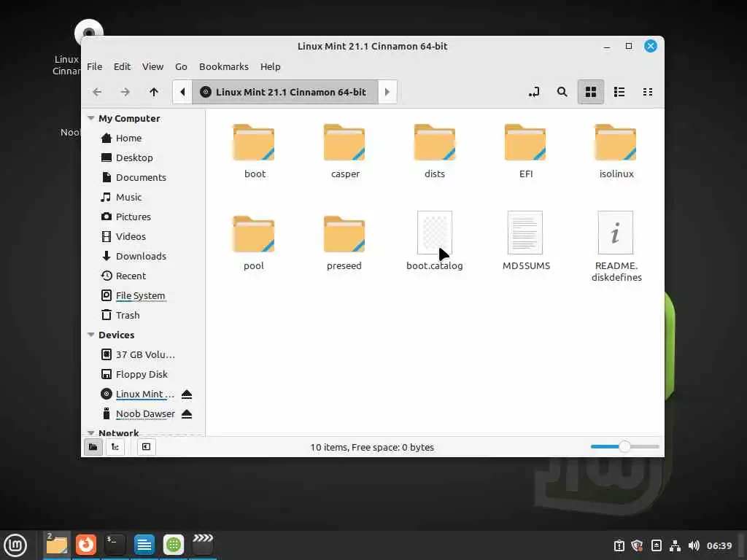Open Home in the sidebar
This screenshot has width=747, height=560.
tap(128, 138)
